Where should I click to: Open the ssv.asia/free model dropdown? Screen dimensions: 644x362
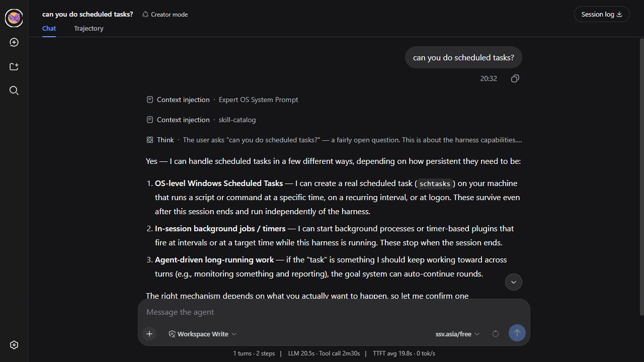pyautogui.click(x=457, y=334)
